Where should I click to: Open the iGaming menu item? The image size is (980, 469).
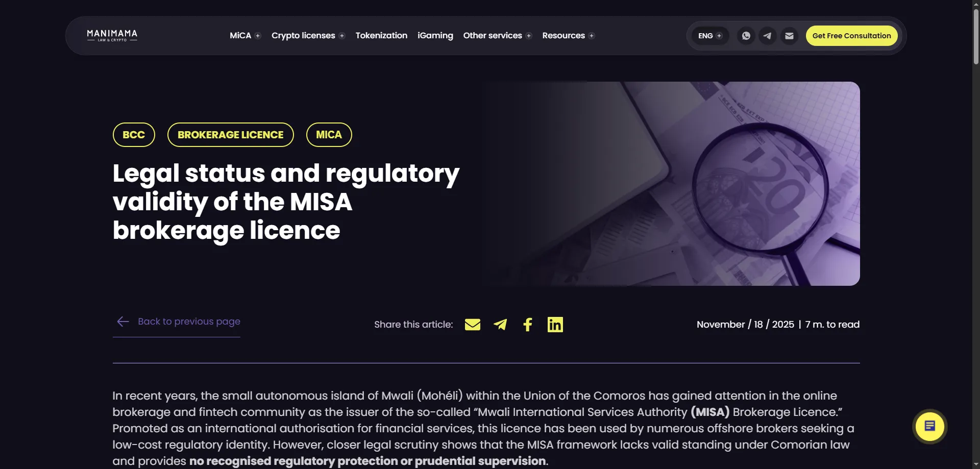click(x=435, y=36)
